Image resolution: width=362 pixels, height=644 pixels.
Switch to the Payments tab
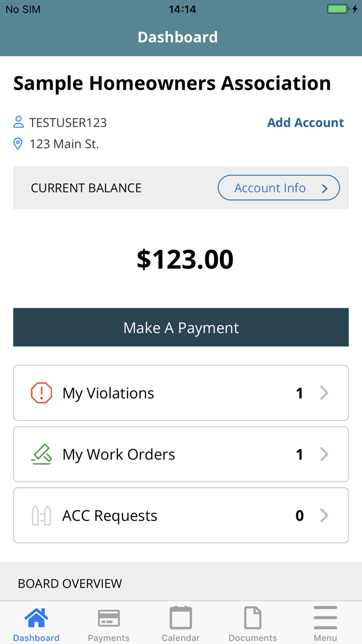[x=108, y=623]
